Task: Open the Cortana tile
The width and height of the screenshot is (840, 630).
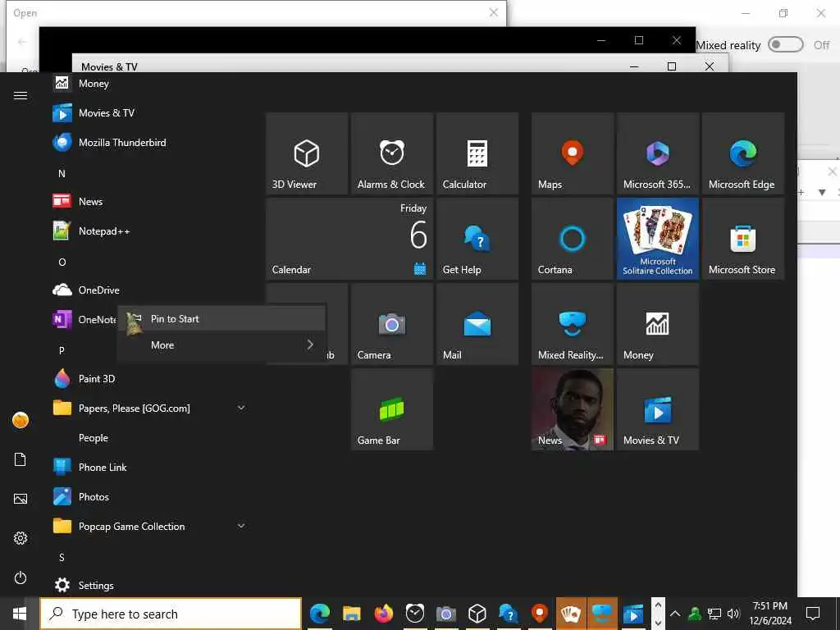Action: tap(572, 239)
